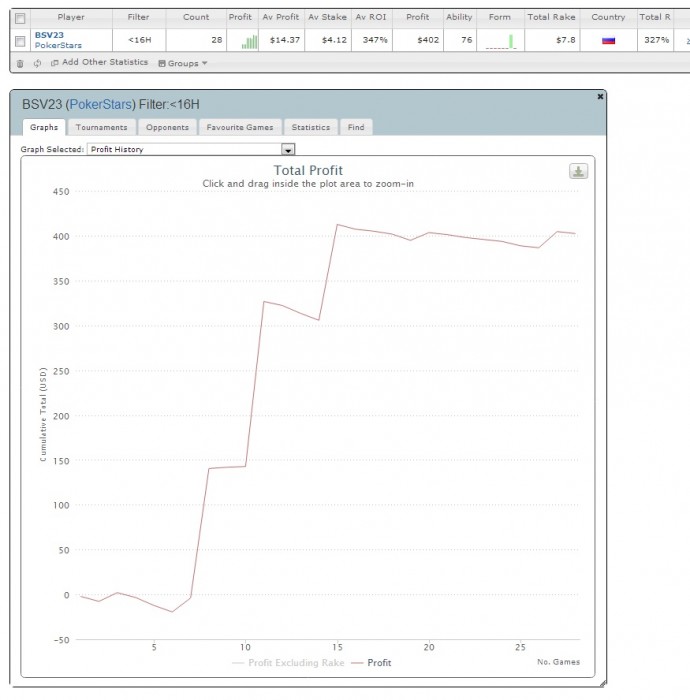Click Add Other Statistics button
The height and width of the screenshot is (700, 690).
click(100, 62)
